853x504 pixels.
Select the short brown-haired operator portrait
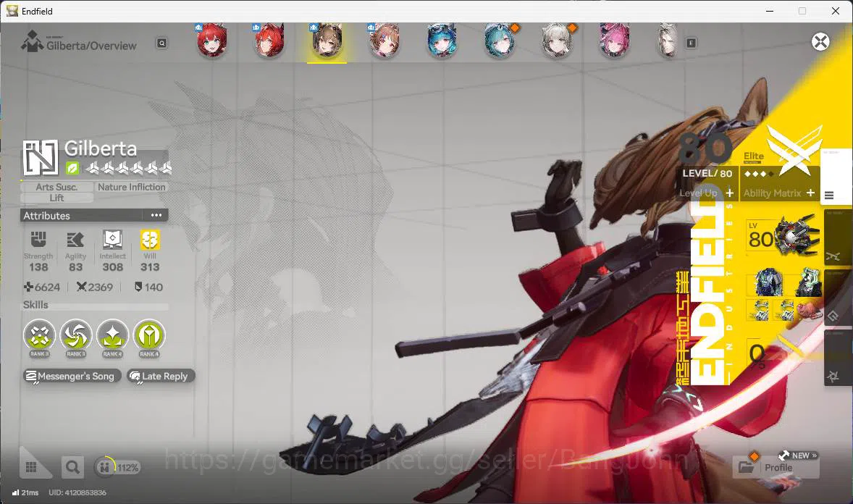384,41
